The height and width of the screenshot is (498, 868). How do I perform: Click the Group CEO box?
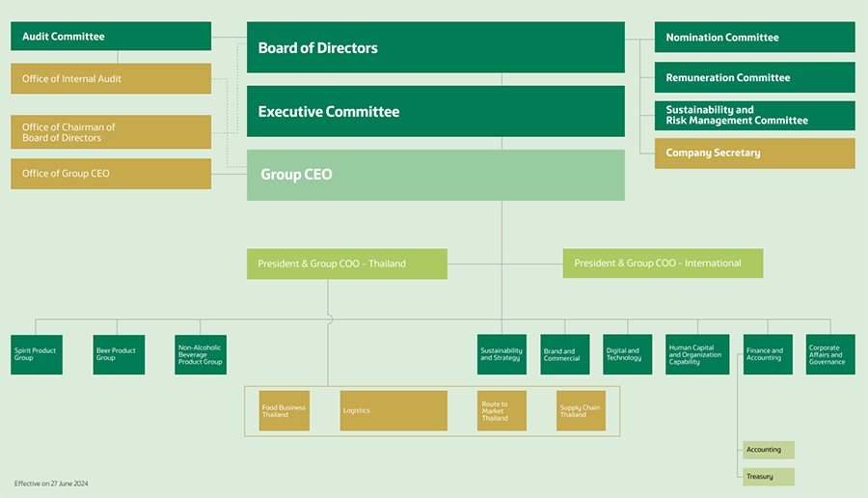click(x=435, y=176)
